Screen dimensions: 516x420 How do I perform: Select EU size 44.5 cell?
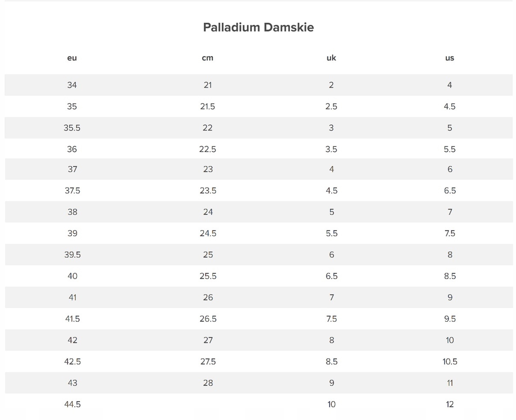[x=72, y=404]
